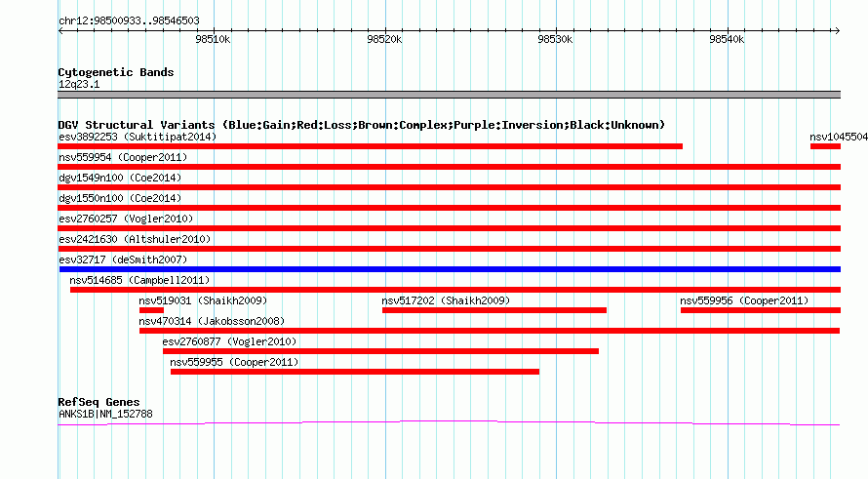Viewport: 868px width, 479px height.
Task: Click the chr12:98500933..98546503 coordinate label
Action: click(129, 21)
